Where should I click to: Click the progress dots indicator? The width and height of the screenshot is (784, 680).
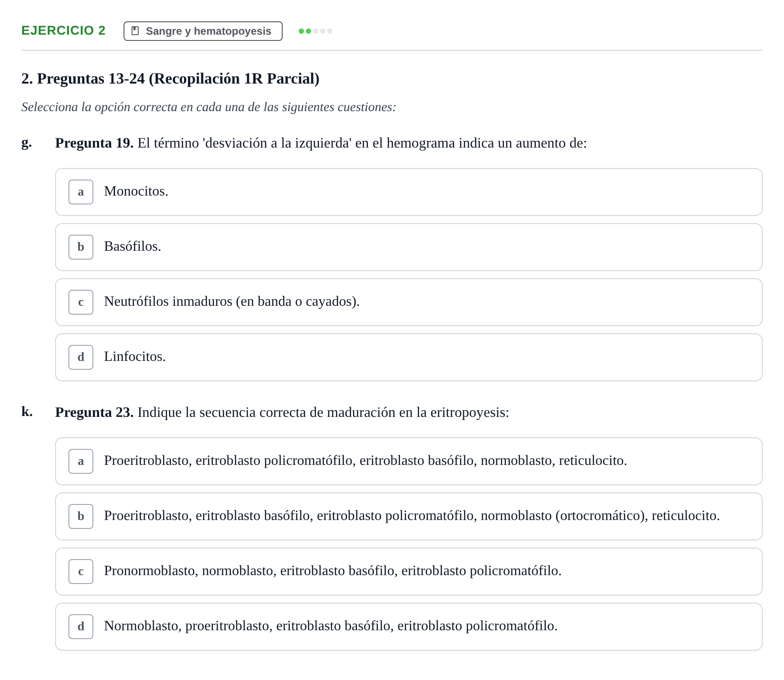(315, 31)
